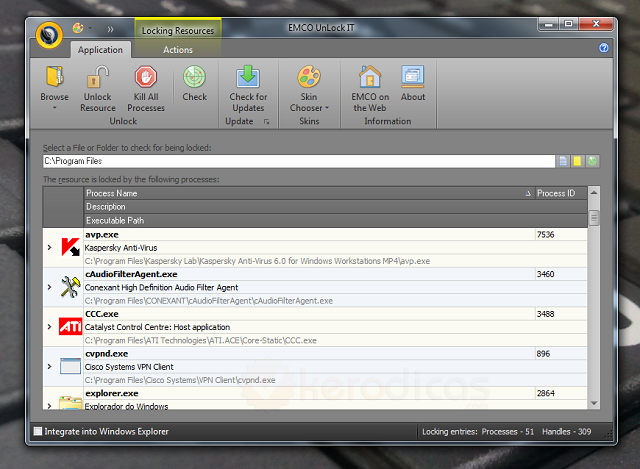
Task: Click the Kill All Processes stop icon
Action: point(146,76)
